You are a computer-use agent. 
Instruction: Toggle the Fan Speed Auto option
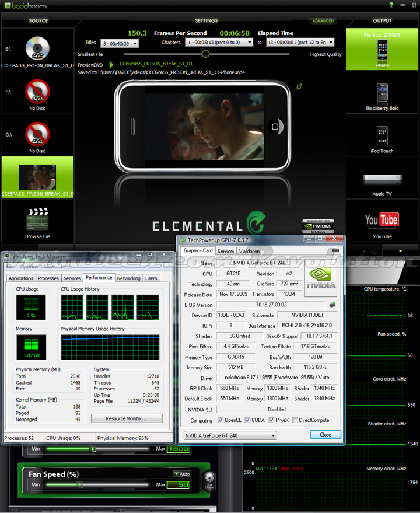[182, 474]
